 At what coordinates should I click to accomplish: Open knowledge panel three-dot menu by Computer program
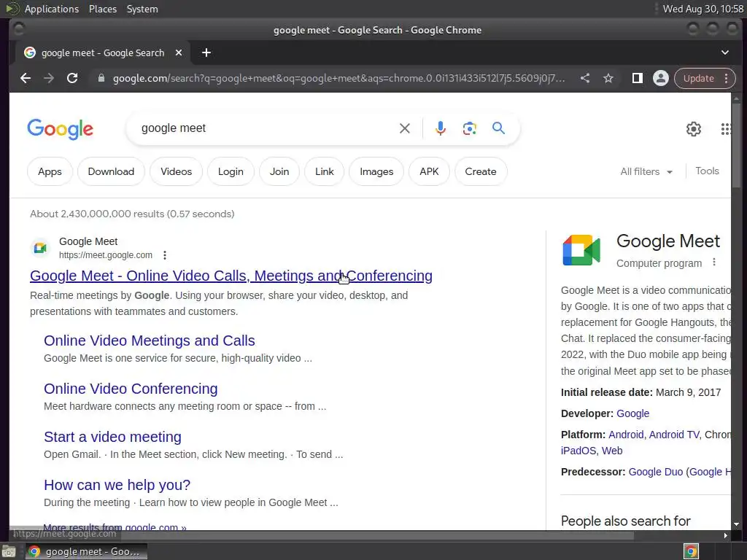[x=714, y=262]
